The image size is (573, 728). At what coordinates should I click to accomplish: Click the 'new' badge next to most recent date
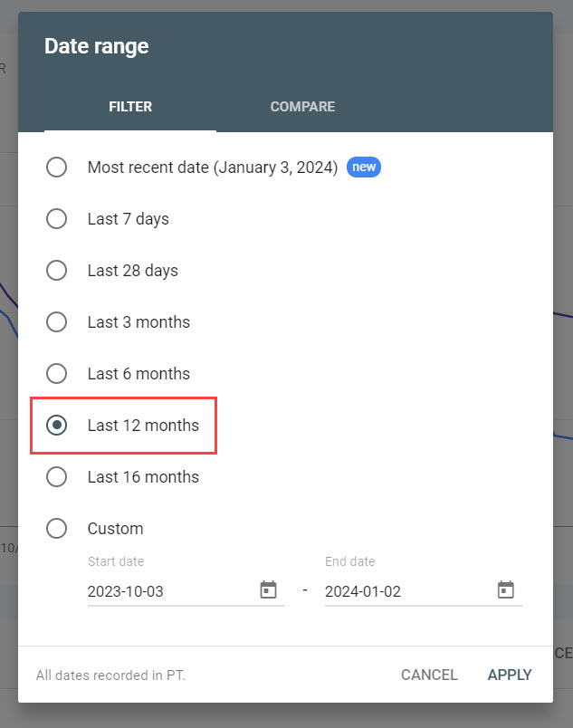tap(363, 167)
